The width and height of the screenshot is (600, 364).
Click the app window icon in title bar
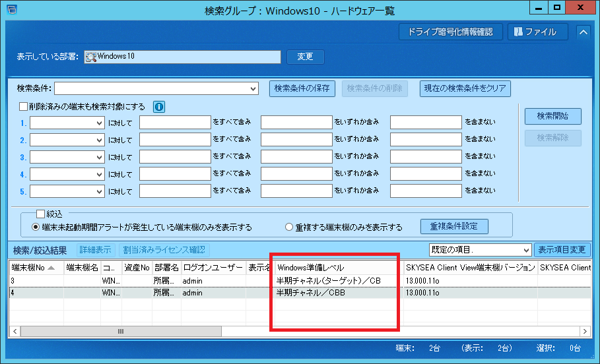point(12,9)
